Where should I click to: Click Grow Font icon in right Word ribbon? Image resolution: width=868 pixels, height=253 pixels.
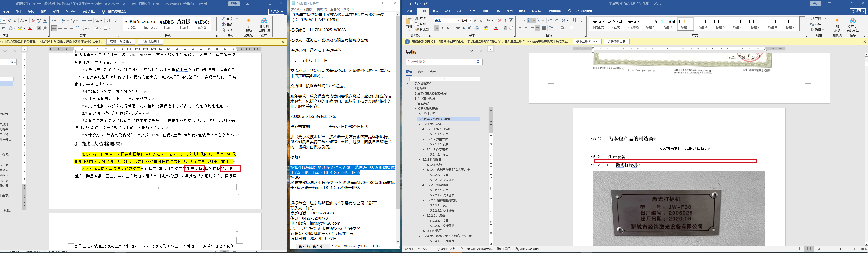point(475,21)
